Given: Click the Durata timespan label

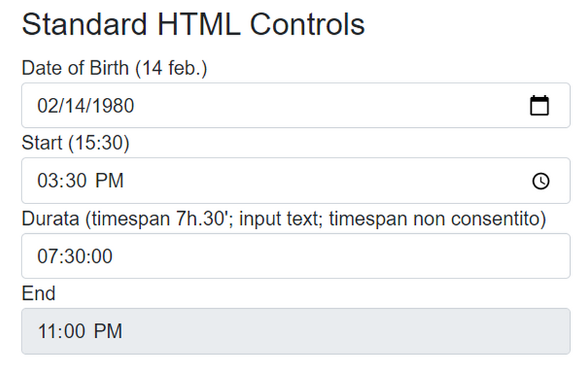Looking at the screenshot, I should tap(284, 219).
